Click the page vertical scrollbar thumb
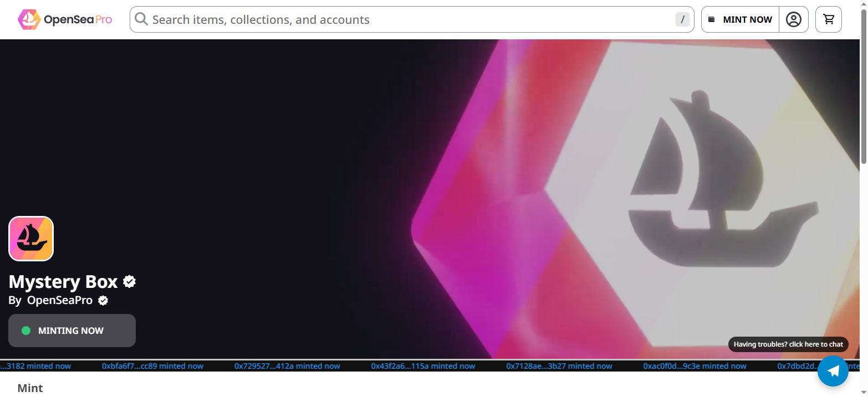Image resolution: width=868 pixels, height=397 pixels. pos(864,86)
